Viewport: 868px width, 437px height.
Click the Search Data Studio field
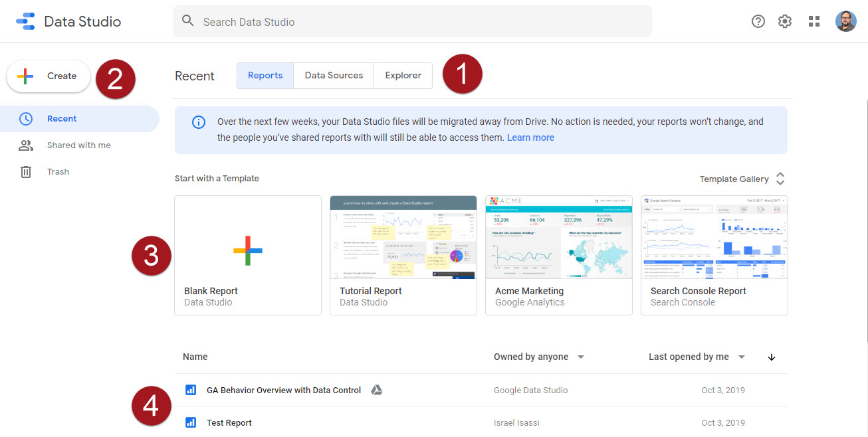(413, 21)
